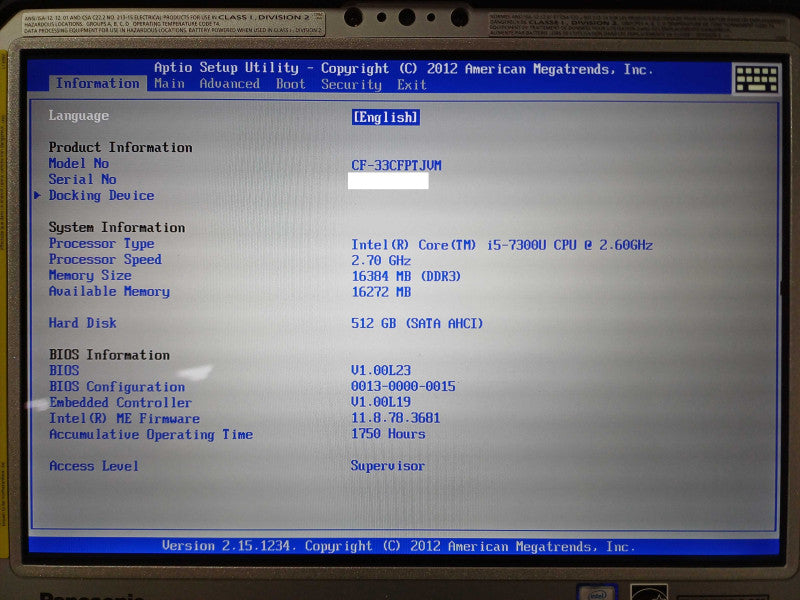Select the Exit tab
This screenshot has width=800, height=600.
[412, 85]
